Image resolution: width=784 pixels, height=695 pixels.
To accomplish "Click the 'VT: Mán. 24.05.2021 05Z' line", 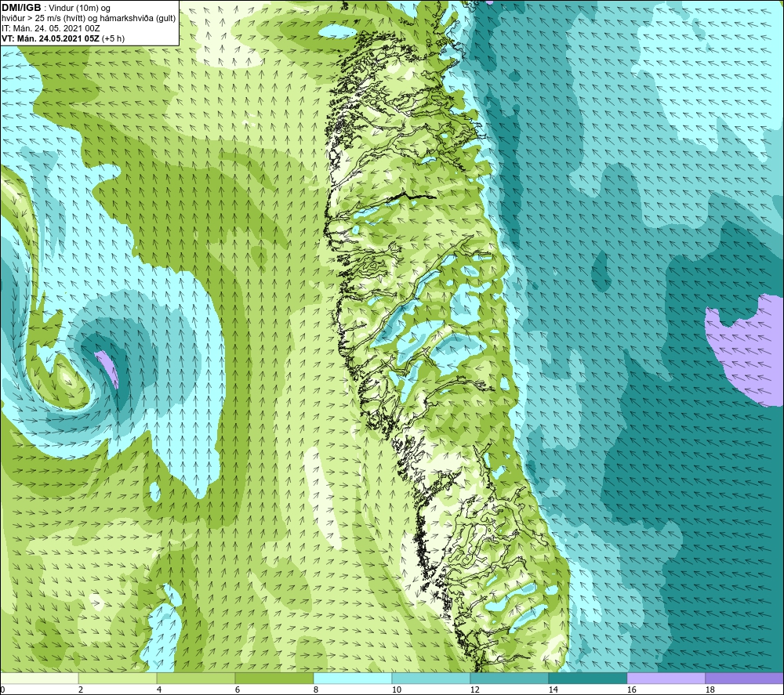I will [x=50, y=38].
